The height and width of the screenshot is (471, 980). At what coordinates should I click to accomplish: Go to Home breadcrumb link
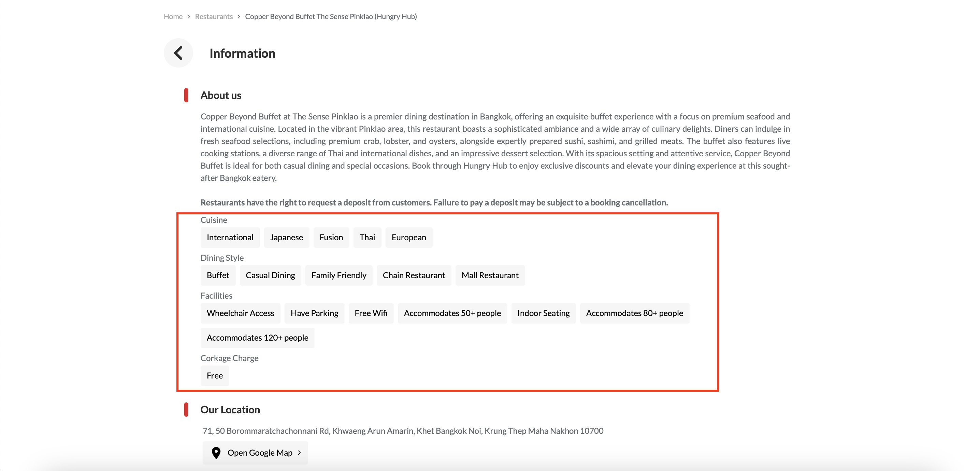coord(173,16)
